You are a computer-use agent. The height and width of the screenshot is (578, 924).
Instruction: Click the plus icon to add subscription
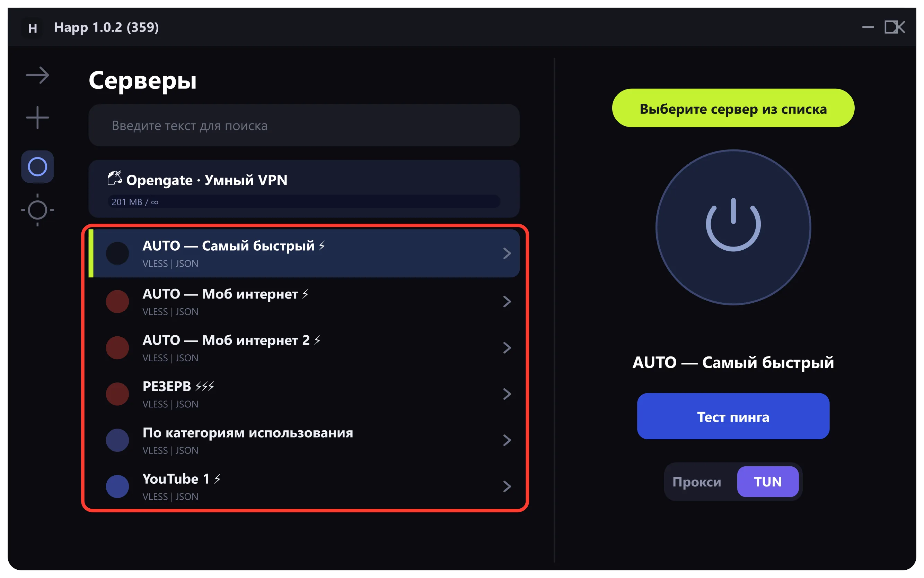tap(37, 117)
